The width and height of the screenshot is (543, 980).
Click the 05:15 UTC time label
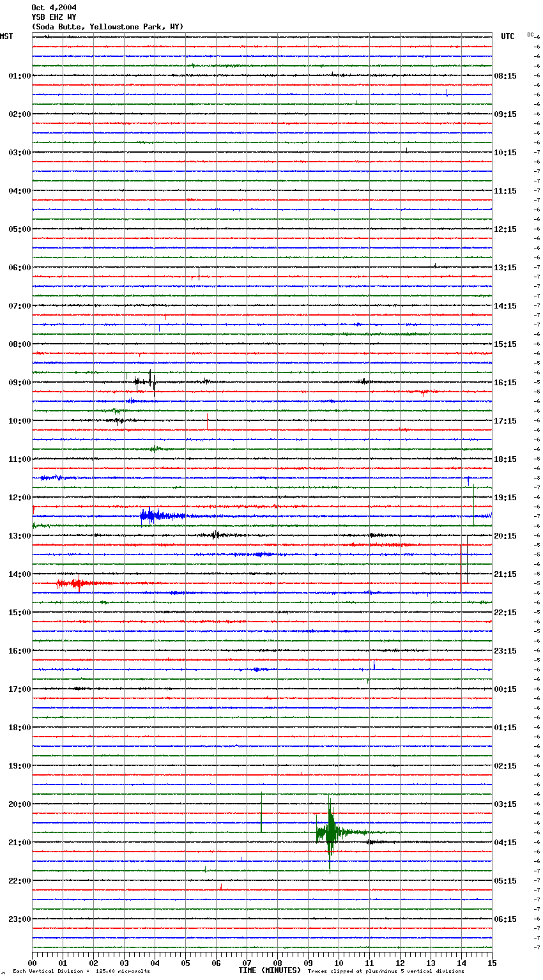coord(505,881)
